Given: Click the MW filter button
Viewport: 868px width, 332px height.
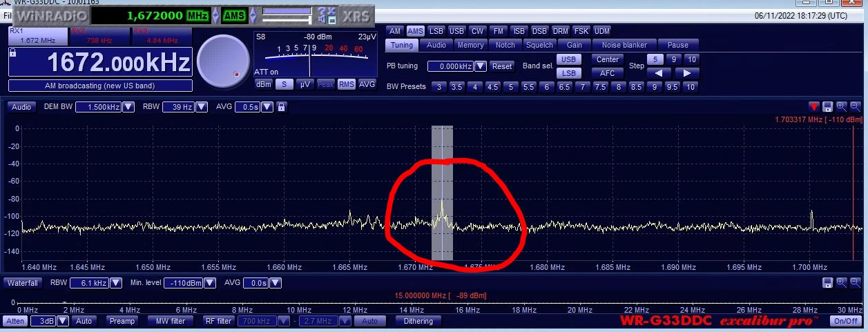Looking at the screenshot, I should [171, 321].
